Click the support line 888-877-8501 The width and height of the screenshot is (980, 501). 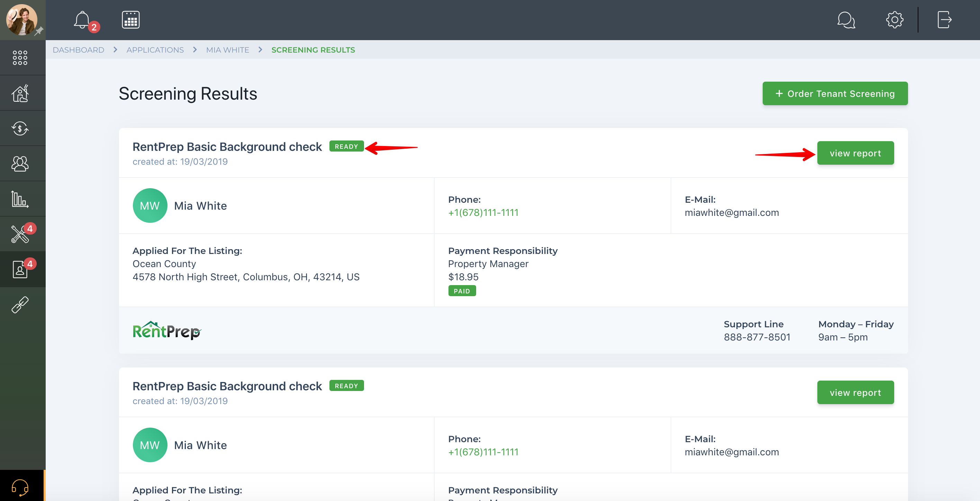point(757,337)
